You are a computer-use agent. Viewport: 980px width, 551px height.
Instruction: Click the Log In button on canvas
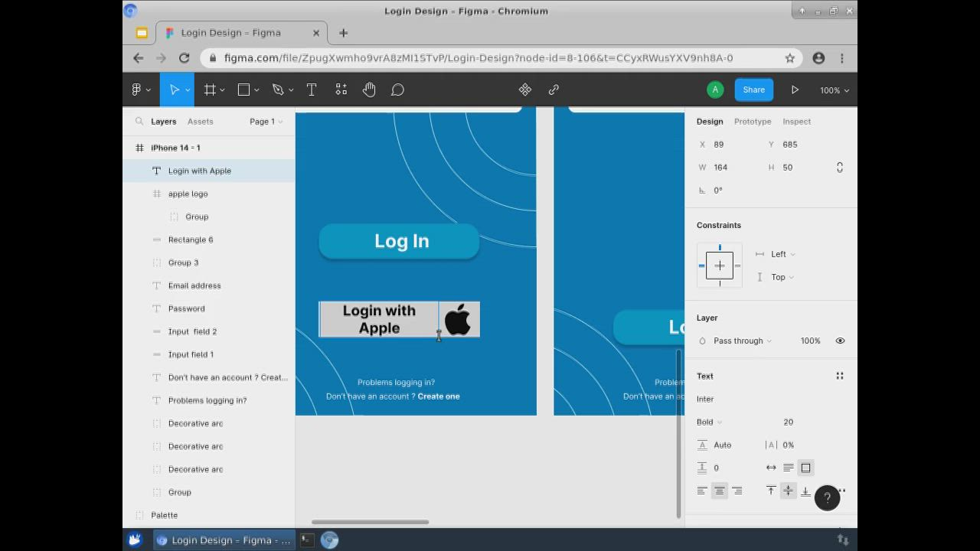pyautogui.click(x=399, y=241)
